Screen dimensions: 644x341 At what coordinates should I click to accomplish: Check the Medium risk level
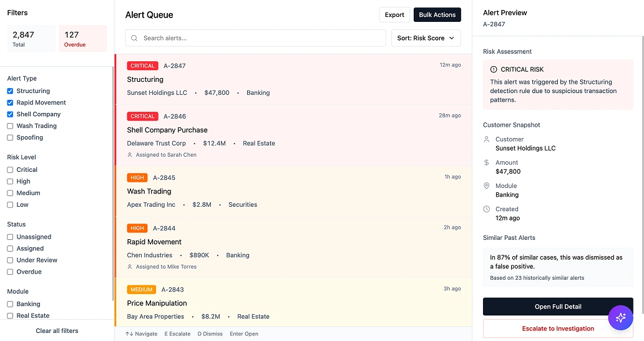point(10,193)
